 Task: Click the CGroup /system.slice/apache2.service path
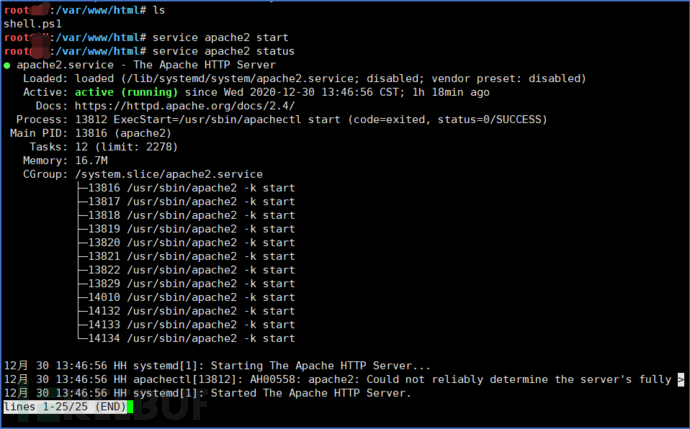(169, 174)
